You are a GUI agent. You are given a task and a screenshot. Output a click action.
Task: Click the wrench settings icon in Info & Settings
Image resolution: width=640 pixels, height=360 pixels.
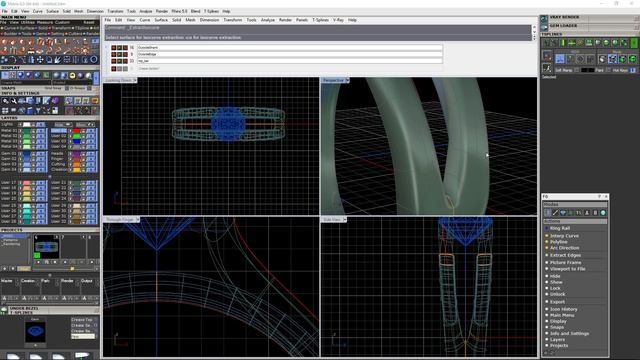[13, 100]
